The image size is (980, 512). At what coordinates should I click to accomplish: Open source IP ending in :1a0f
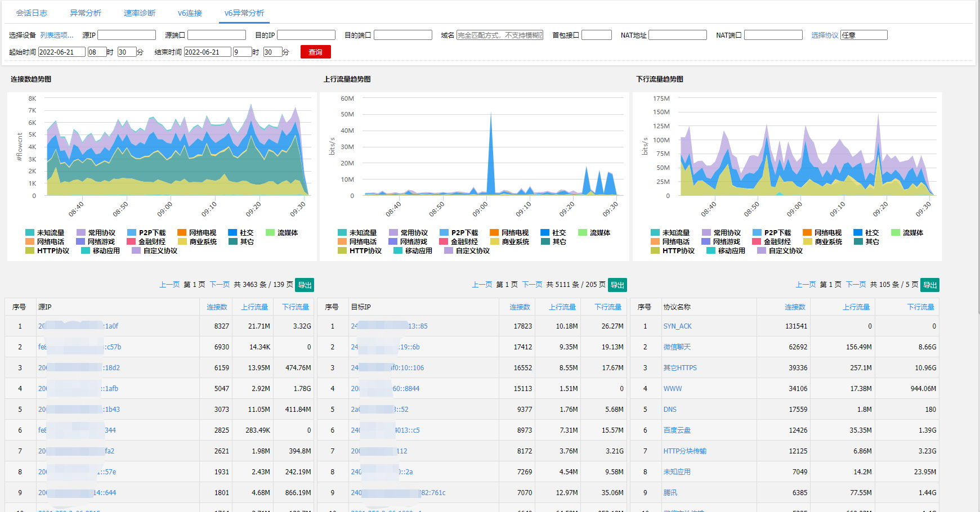click(78, 326)
